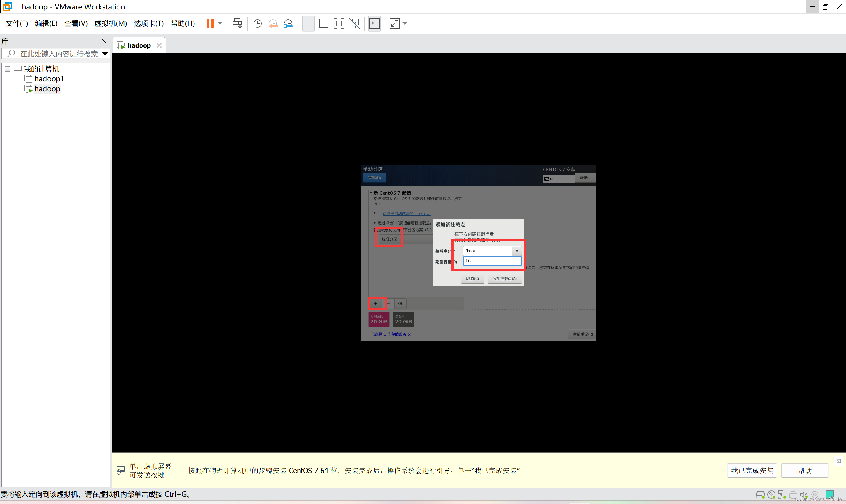846x504 pixels.
Task: Select hadoop virtual machine in library
Action: click(47, 89)
